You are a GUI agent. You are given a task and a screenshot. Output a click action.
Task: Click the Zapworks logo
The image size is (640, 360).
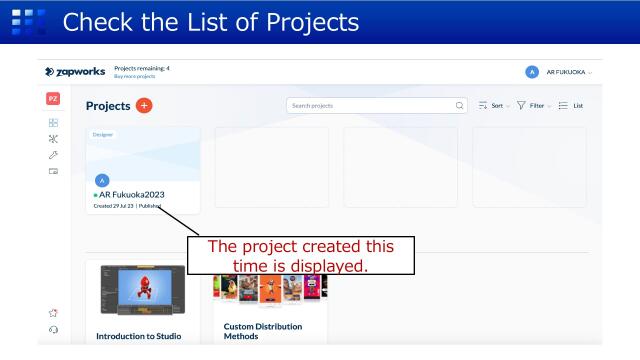(x=75, y=72)
